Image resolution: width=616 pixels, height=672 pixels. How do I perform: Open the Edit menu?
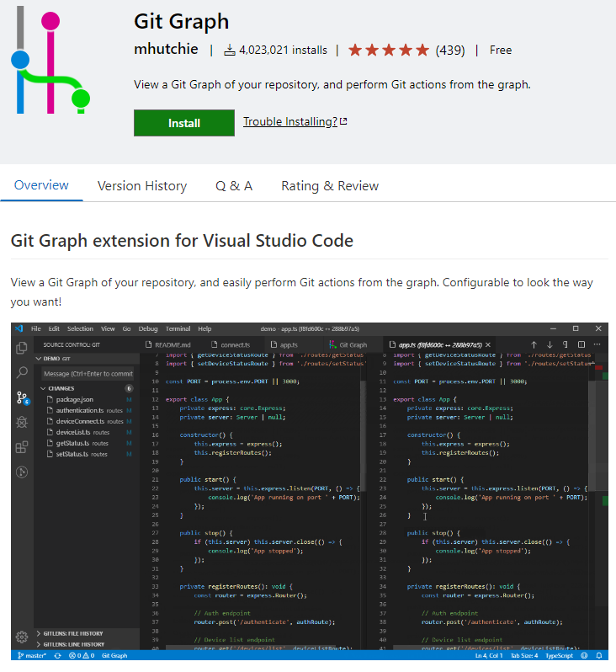coord(54,328)
